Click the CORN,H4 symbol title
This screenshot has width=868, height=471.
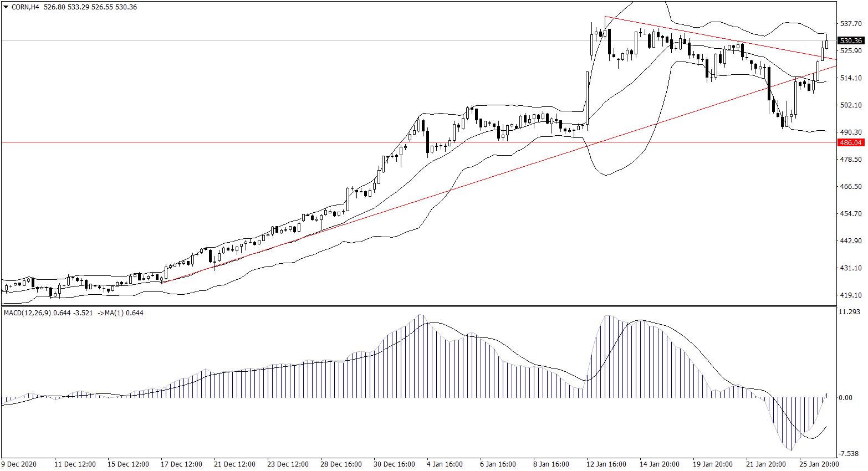pyautogui.click(x=25, y=7)
